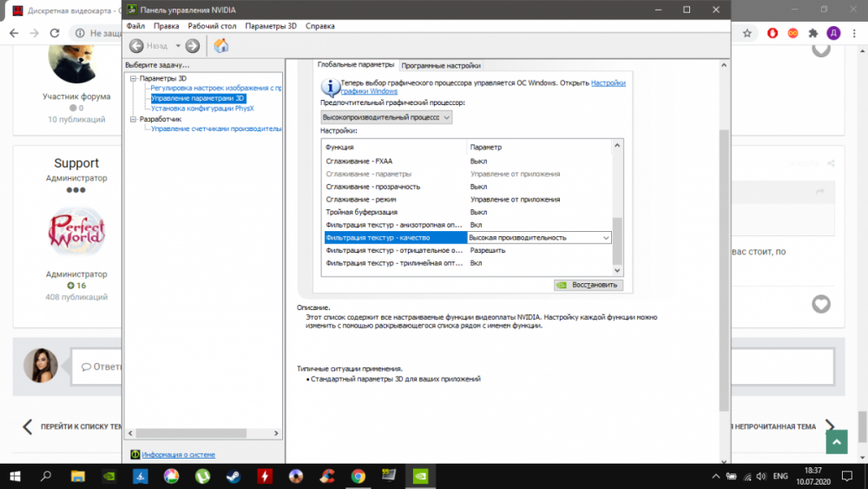Click the uTorrent taskbar icon
Image resolution: width=868 pixels, height=489 pixels.
coord(202,476)
